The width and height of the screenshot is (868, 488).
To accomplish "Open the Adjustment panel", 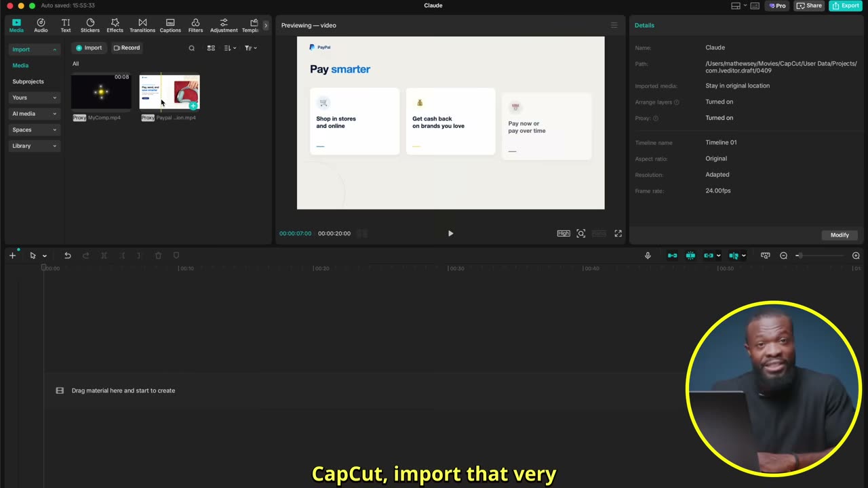I will point(224,26).
